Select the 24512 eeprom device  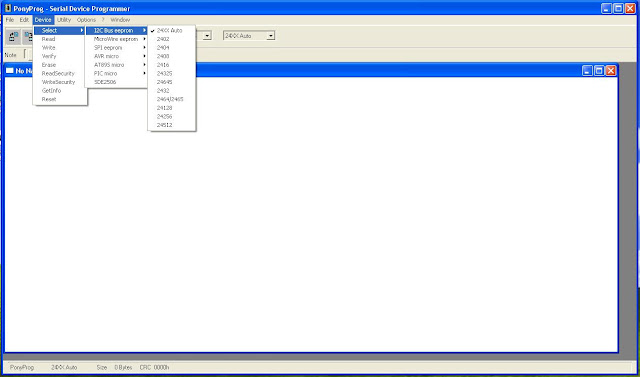tap(172, 125)
